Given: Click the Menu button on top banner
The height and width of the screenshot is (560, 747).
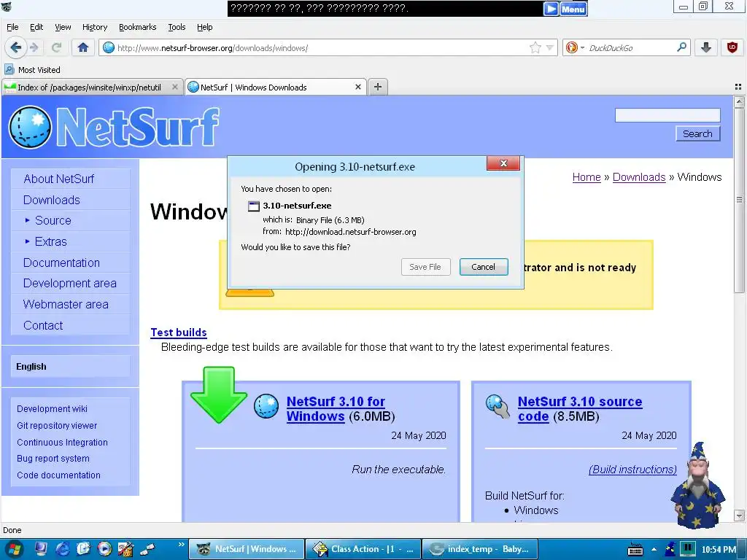Looking at the screenshot, I should point(573,9).
